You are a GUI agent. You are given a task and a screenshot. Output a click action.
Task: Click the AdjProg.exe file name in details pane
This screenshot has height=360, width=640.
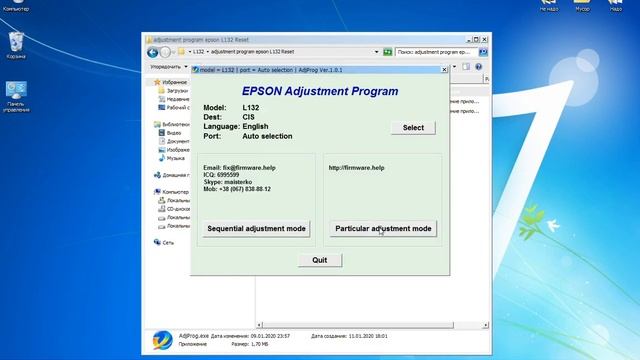click(x=193, y=336)
